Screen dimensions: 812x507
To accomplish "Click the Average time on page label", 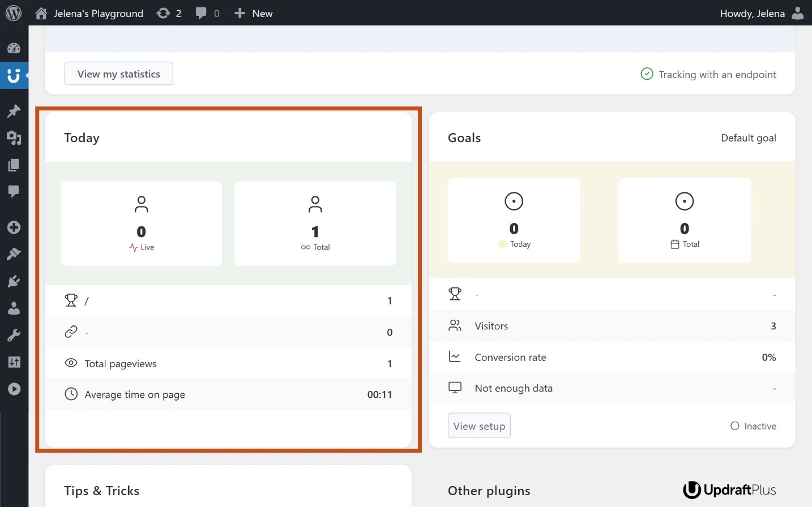I will tap(135, 394).
